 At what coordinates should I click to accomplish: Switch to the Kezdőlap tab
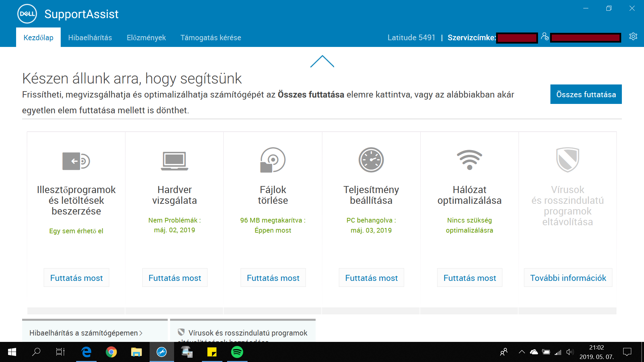pos(38,38)
